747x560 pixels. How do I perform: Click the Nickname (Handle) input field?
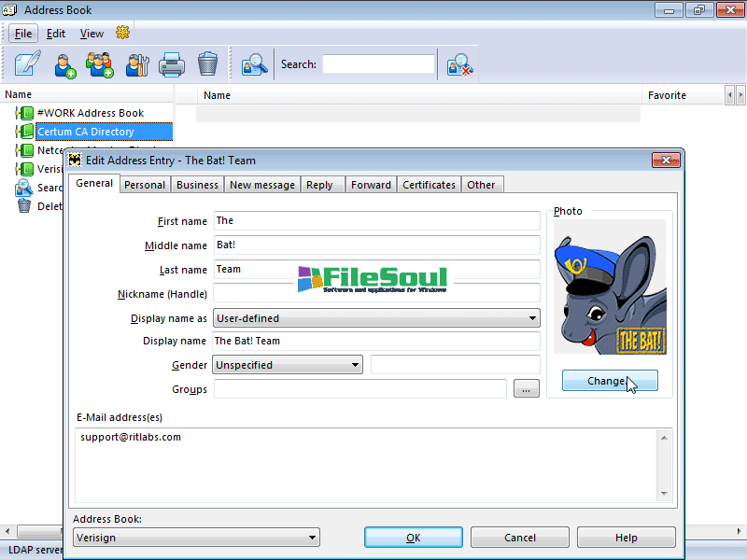[376, 293]
